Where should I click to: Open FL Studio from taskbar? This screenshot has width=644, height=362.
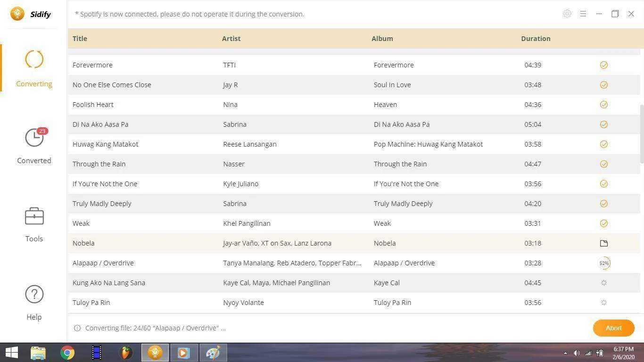point(126,353)
